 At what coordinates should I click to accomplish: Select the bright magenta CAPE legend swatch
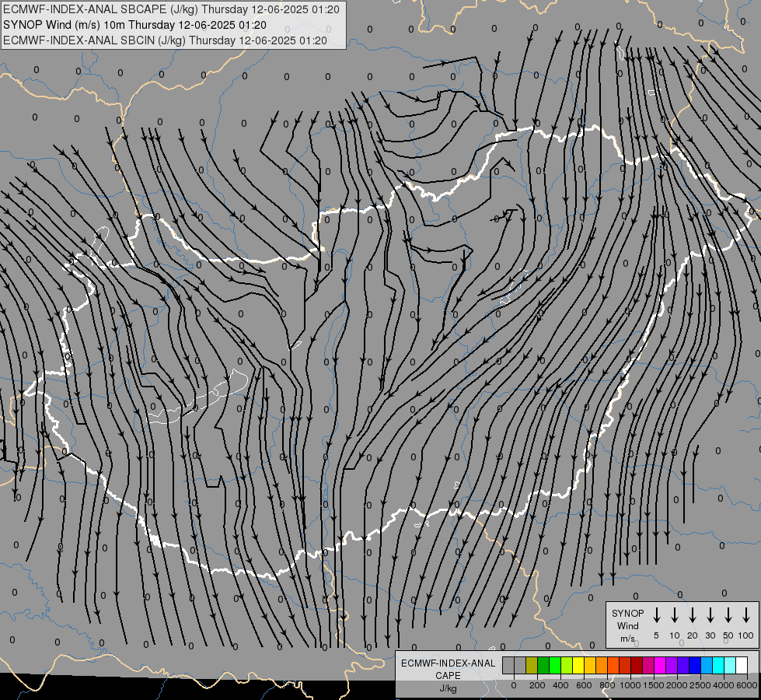click(660, 665)
